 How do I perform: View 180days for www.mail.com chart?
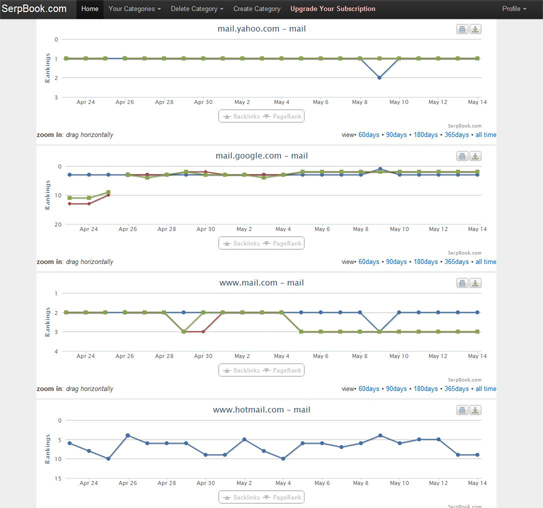pos(426,389)
